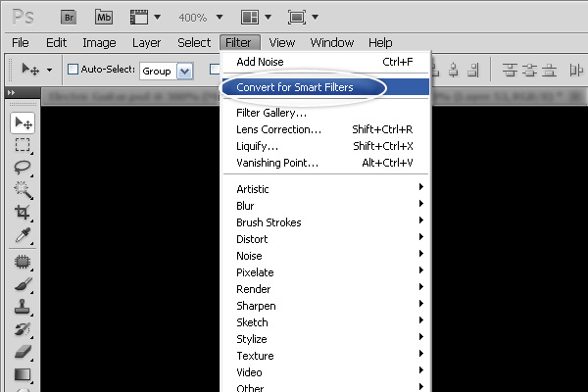Click the Distribute vertical centers icon
This screenshot has width=588, height=392.
(x=529, y=70)
